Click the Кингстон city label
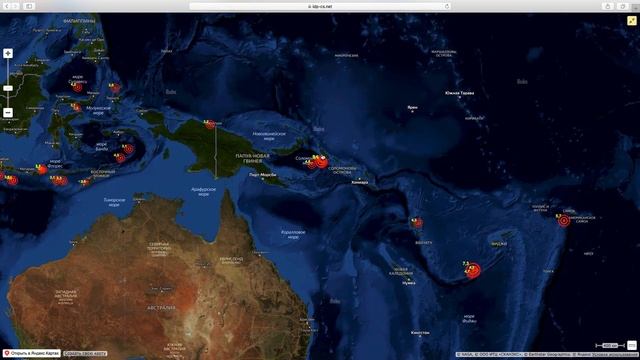Image resolution: width=640 pixels, height=360 pixels. click(x=420, y=333)
